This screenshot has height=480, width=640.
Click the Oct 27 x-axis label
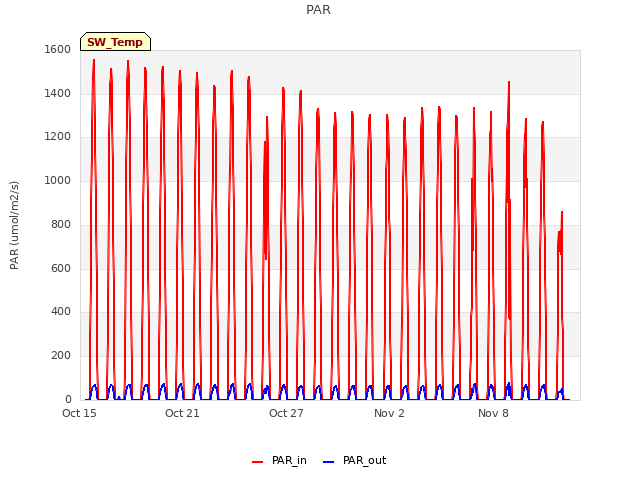pos(286,413)
